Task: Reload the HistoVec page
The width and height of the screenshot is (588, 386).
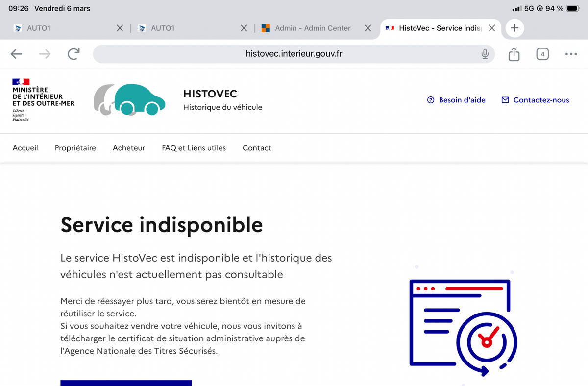Action: point(73,54)
